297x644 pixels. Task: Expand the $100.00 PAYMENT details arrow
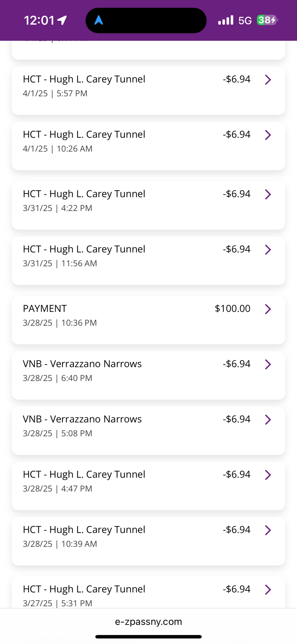click(x=268, y=309)
